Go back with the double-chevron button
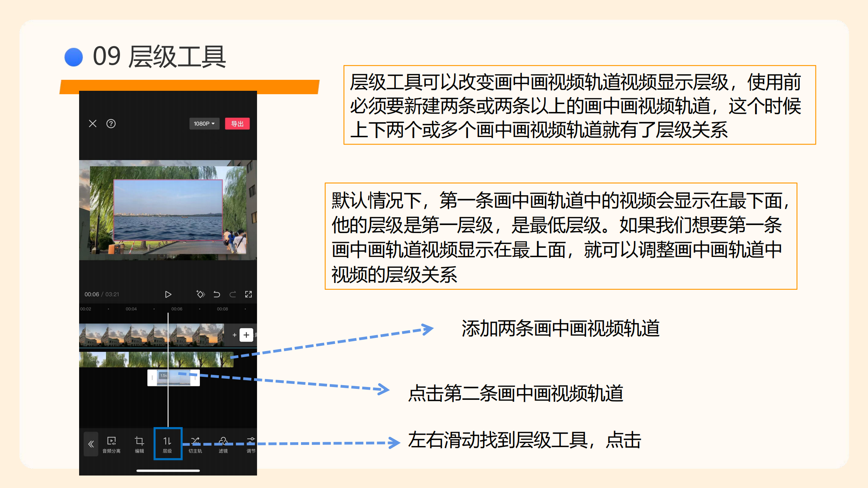Screen dimensions: 868x488 coord(91,444)
